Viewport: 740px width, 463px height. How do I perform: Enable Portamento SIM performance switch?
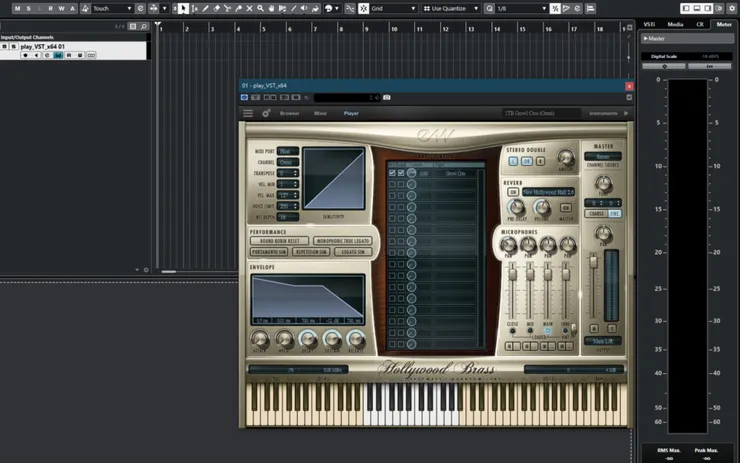pos(270,253)
